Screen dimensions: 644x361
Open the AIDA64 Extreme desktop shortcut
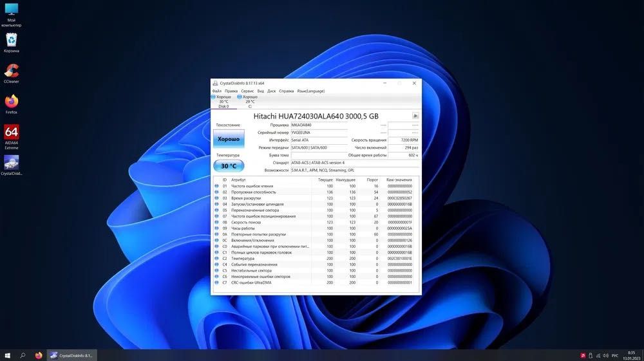coord(12,137)
